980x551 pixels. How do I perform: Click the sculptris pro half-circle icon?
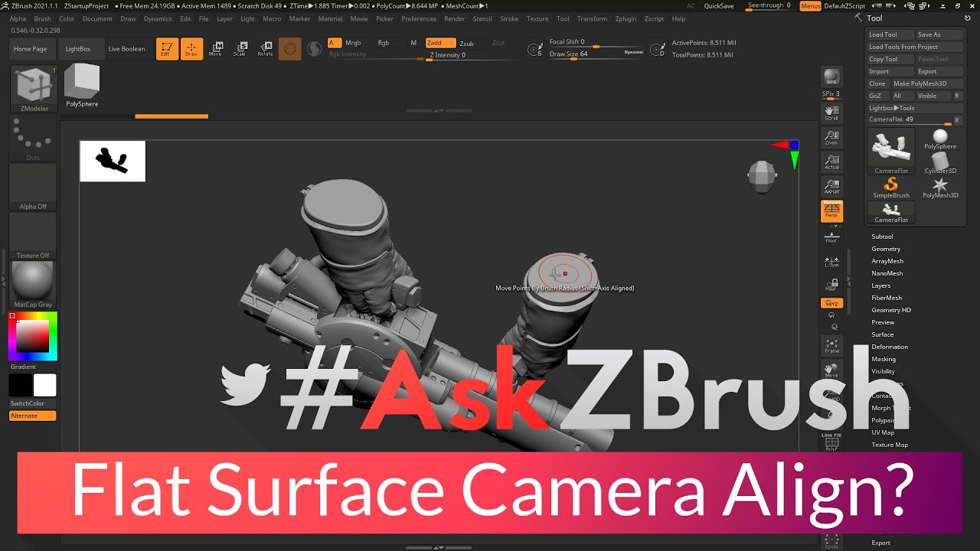tap(314, 49)
